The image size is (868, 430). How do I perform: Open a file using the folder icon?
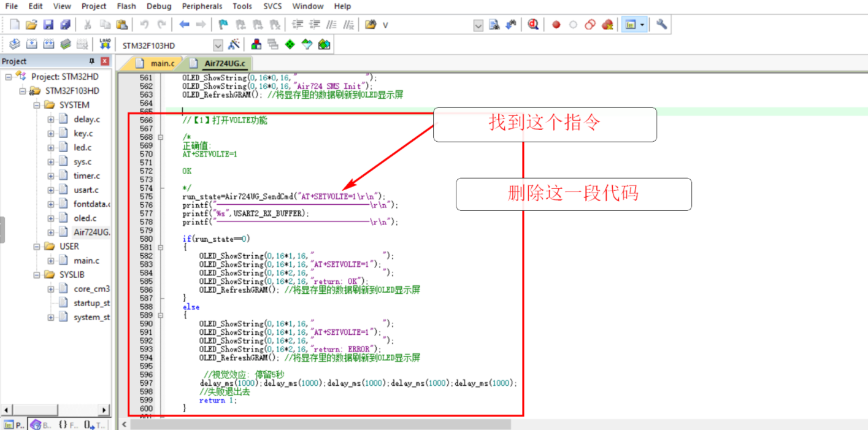coord(31,25)
